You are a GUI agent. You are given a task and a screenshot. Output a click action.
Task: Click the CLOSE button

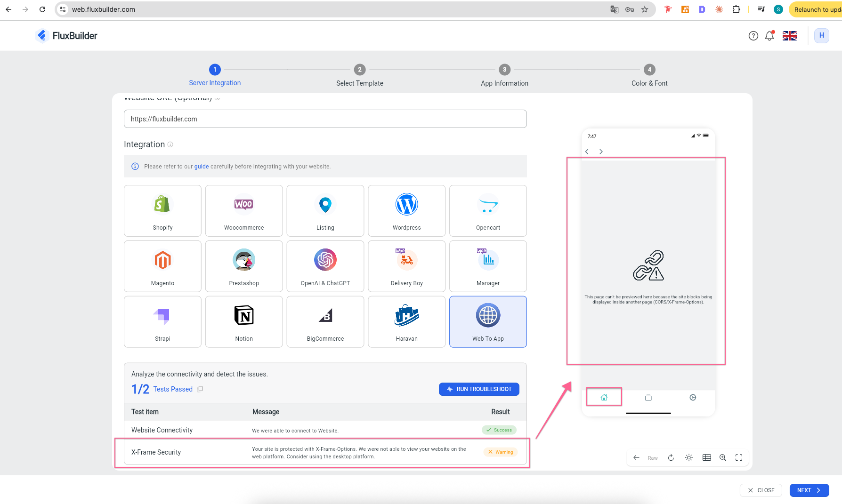tap(761, 490)
